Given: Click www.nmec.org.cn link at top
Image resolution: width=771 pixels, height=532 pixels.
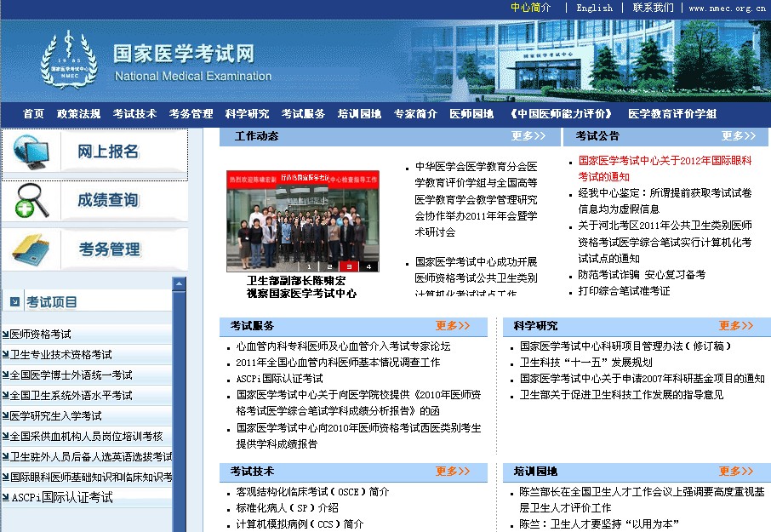Looking at the screenshot, I should (x=727, y=8).
